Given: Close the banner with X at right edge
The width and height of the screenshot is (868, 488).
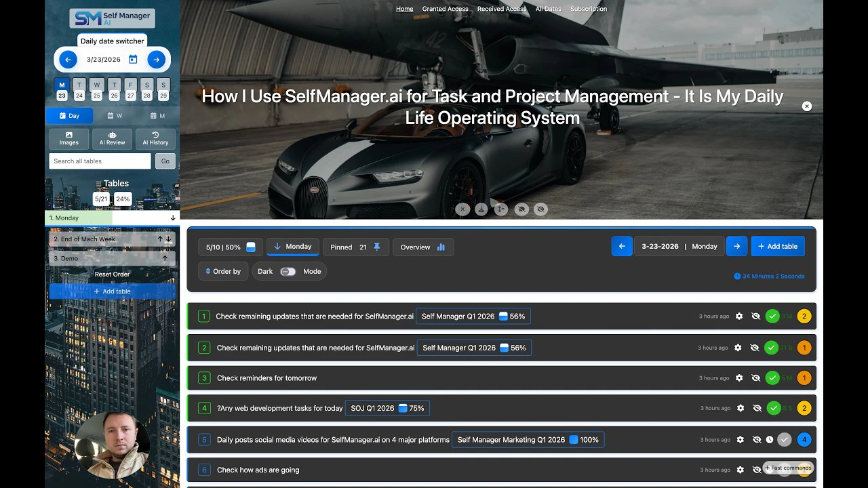Looking at the screenshot, I should pos(807,106).
